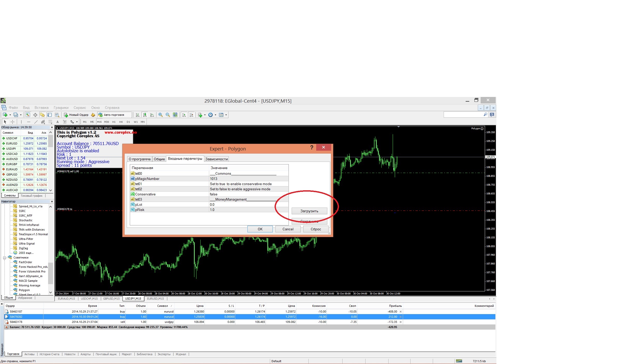
Task: Click Cancel in Expert dialog
Action: pos(288,229)
